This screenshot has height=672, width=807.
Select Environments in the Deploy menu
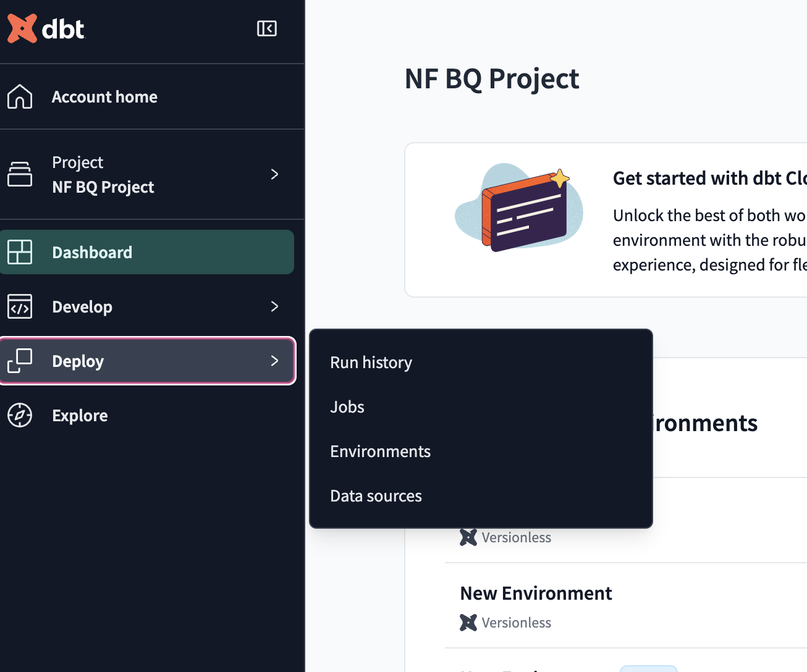[380, 451]
